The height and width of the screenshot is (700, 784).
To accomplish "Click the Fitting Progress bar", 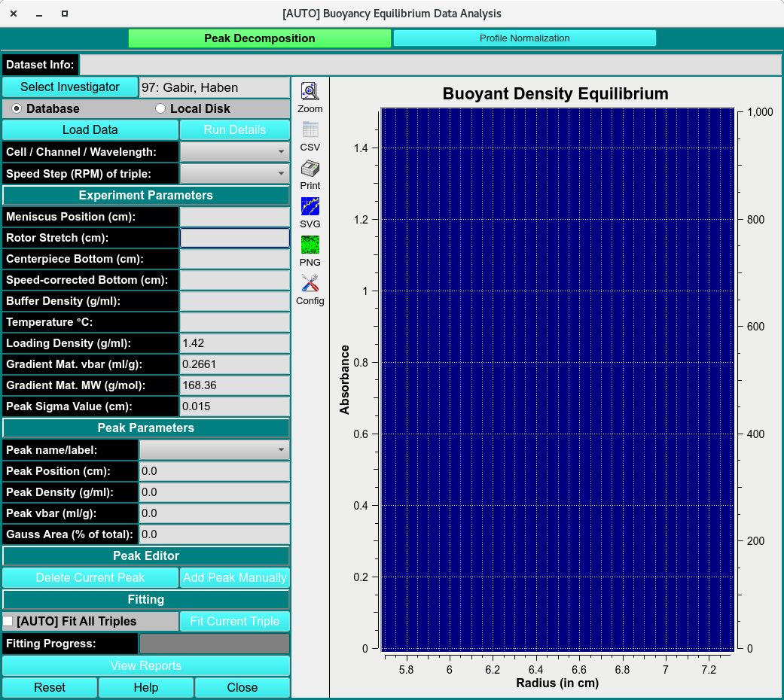I will click(214, 644).
